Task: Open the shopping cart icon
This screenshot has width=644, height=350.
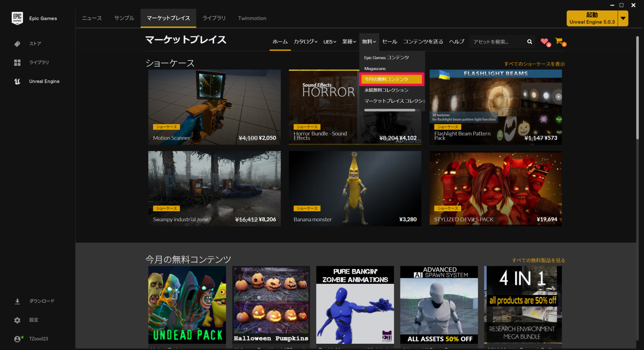Action: (559, 41)
